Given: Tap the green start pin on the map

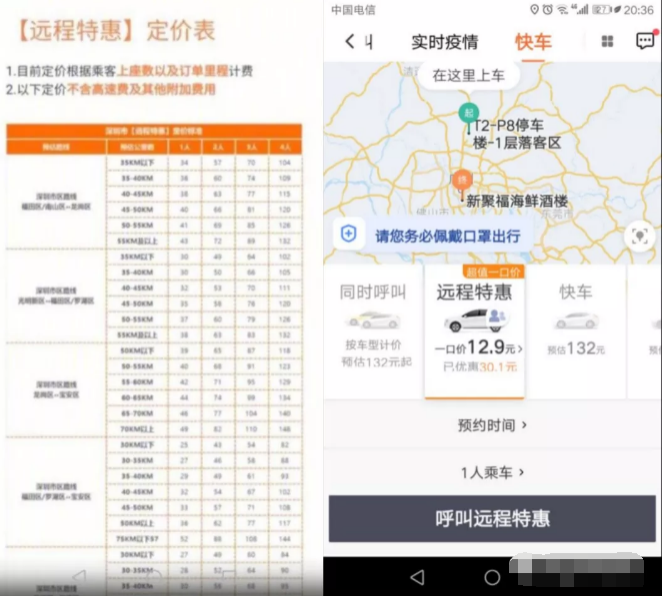Looking at the screenshot, I should pos(469,113).
